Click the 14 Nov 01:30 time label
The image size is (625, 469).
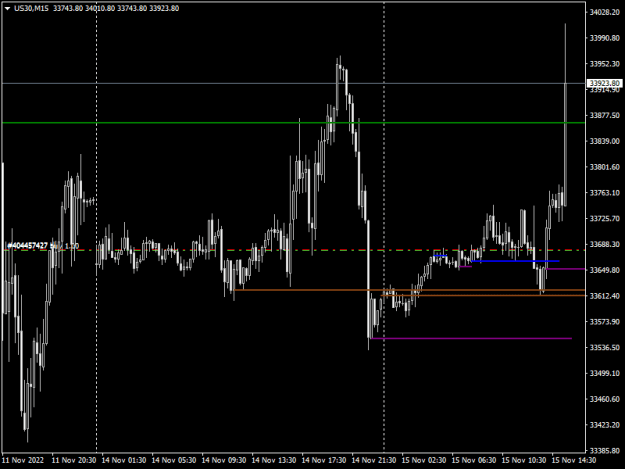tap(124, 460)
